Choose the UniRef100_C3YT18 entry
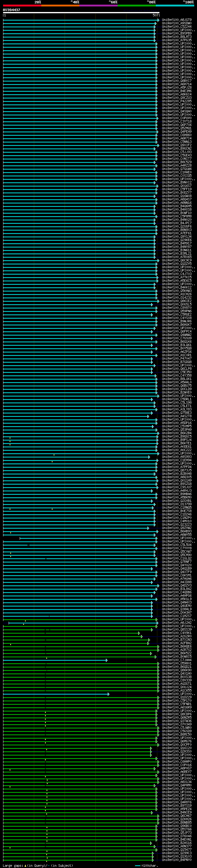197x868 pixels. click(x=177, y=122)
